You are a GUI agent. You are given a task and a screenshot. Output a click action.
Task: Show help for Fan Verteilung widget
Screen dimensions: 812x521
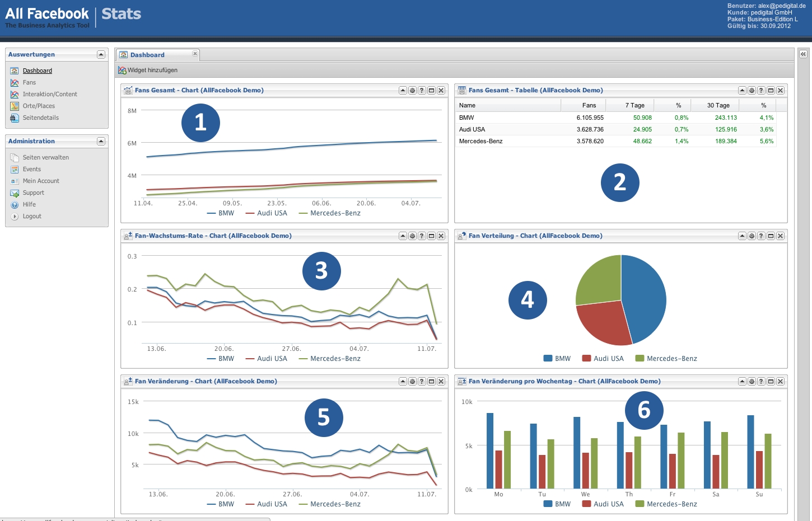761,236
